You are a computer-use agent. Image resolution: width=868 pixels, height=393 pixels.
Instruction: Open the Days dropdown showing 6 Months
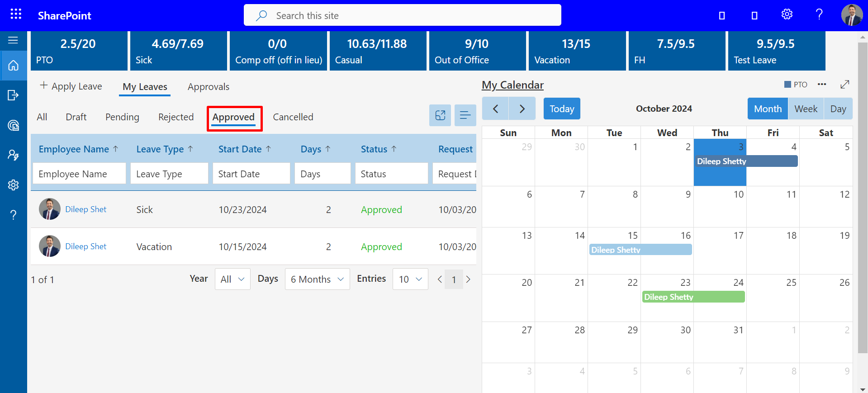[317, 279]
